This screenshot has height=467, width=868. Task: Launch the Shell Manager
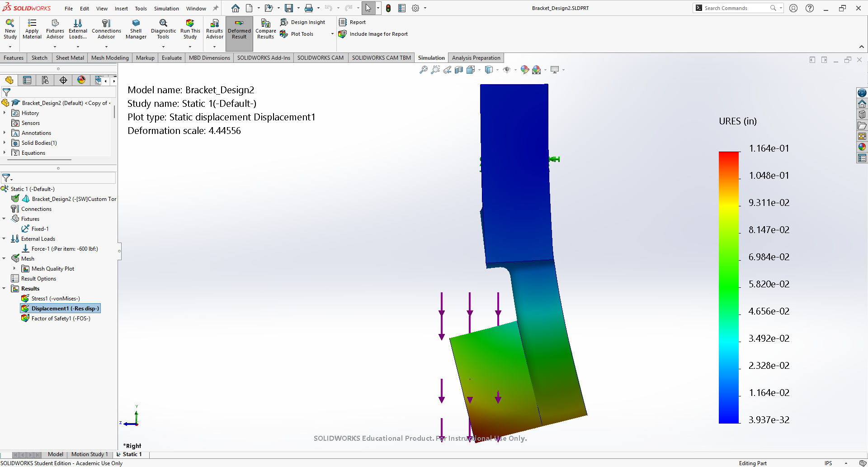(x=136, y=29)
